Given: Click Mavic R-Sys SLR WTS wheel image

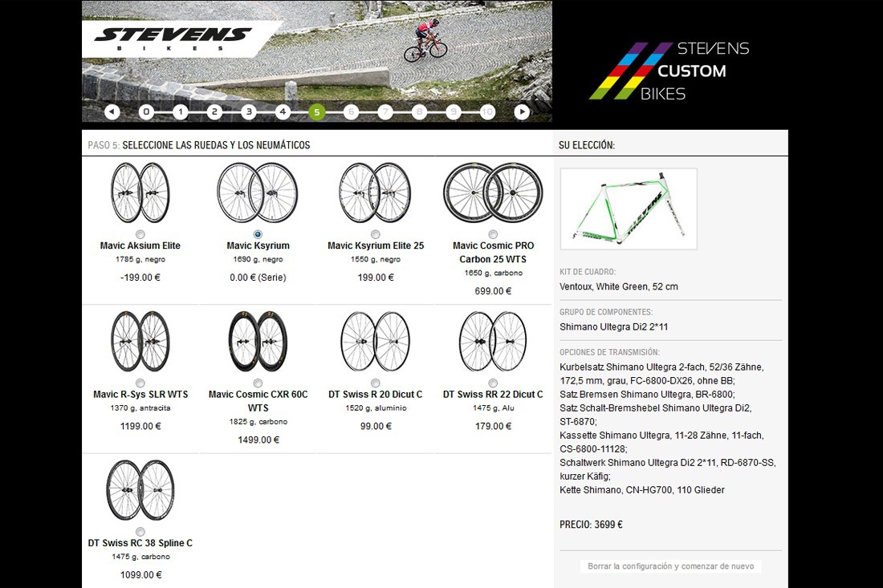Looking at the screenshot, I should [140, 342].
